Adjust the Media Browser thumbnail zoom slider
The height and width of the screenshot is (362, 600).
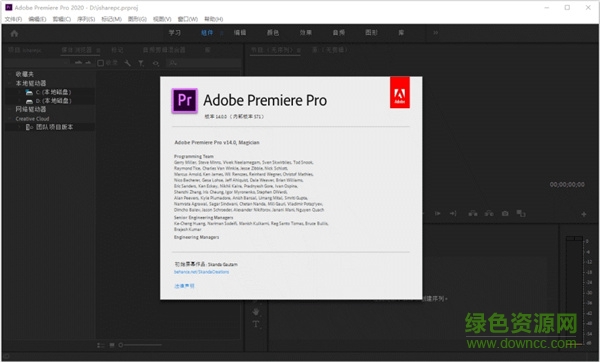(140, 345)
